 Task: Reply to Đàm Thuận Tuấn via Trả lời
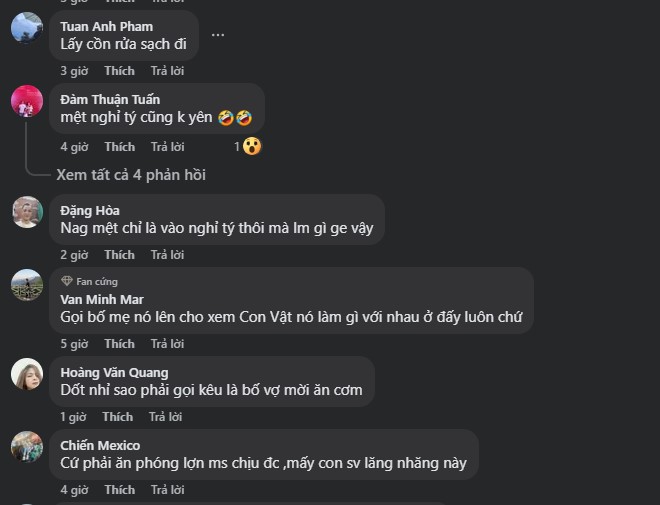168,147
